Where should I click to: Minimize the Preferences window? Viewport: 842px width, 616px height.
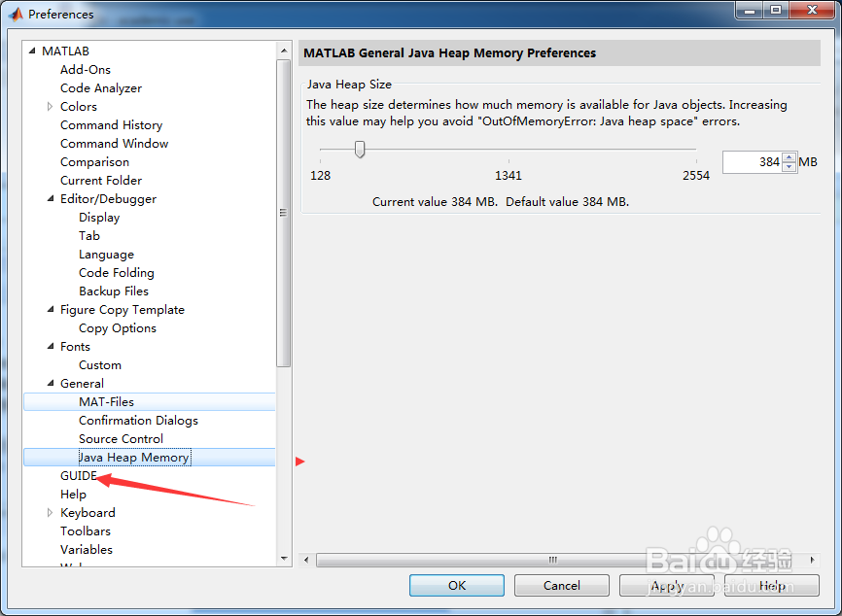[751, 10]
